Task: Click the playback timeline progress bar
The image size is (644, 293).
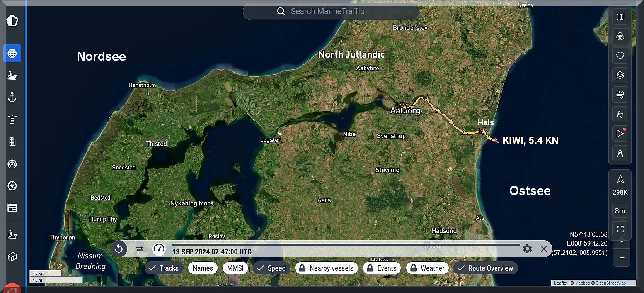Action: [x=346, y=245]
